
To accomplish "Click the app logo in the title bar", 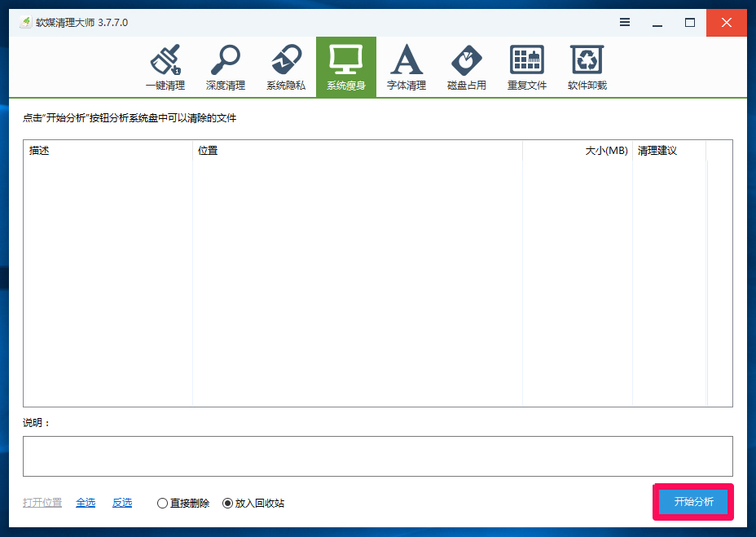I will click(x=25, y=23).
